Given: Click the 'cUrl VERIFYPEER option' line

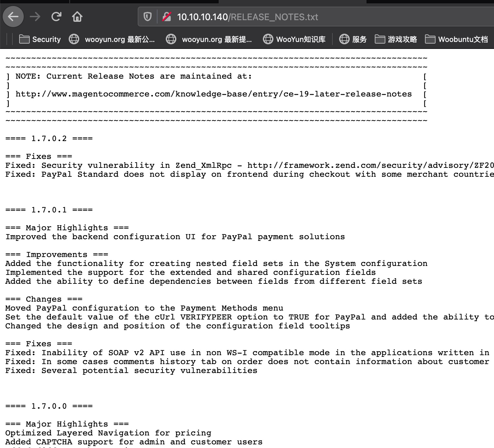Looking at the screenshot, I should click(x=250, y=317).
